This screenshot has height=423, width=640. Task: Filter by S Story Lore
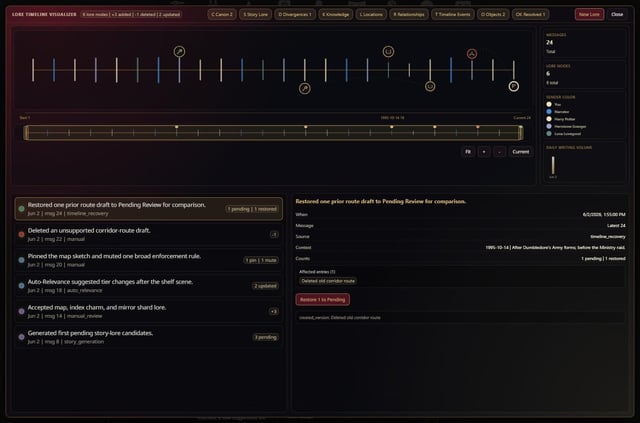(256, 14)
